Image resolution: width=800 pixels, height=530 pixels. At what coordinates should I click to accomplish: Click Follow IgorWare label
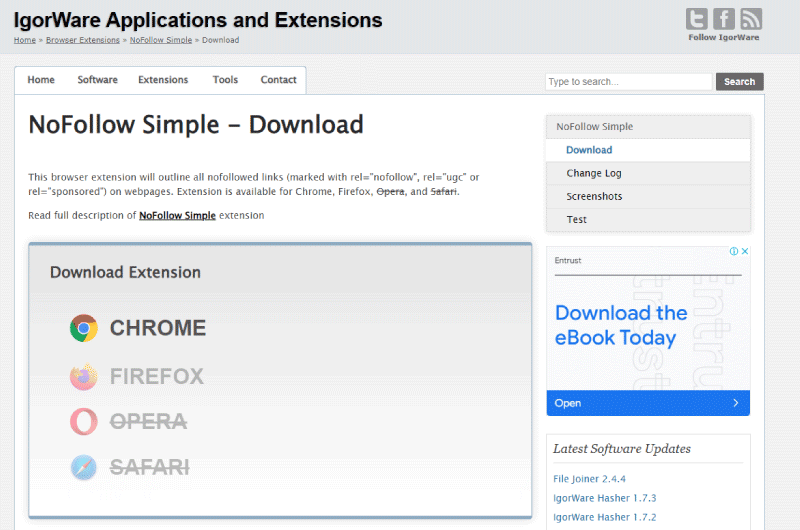[x=723, y=37]
